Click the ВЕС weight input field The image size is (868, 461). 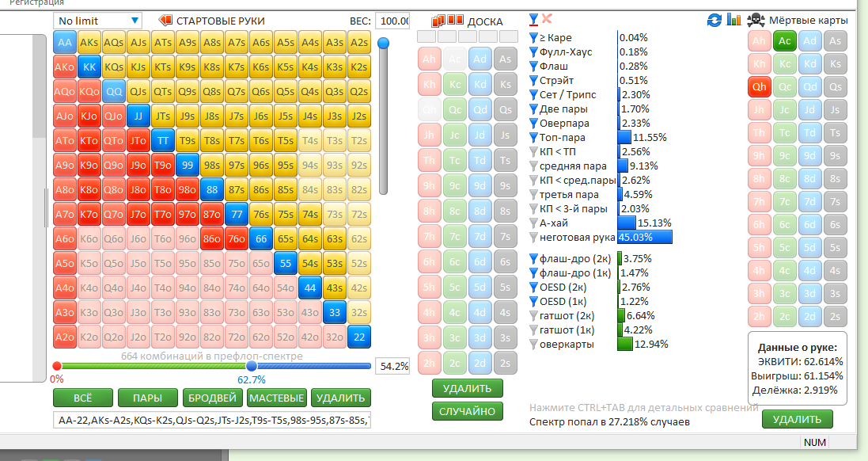click(x=392, y=21)
